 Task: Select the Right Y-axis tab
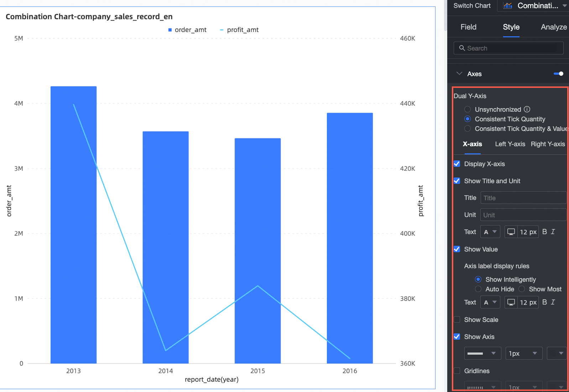click(548, 144)
